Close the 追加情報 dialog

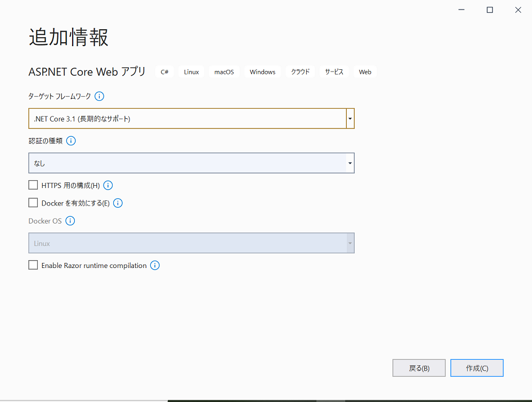click(518, 10)
